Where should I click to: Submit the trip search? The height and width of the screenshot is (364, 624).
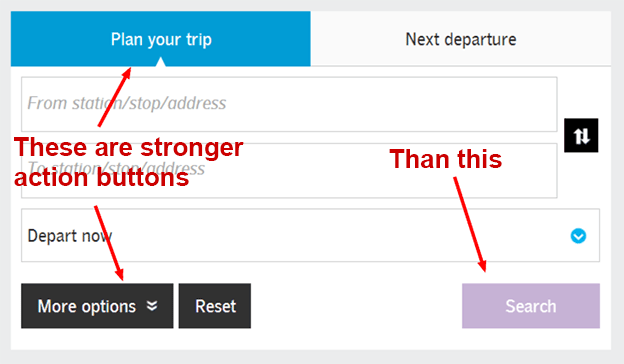click(531, 306)
